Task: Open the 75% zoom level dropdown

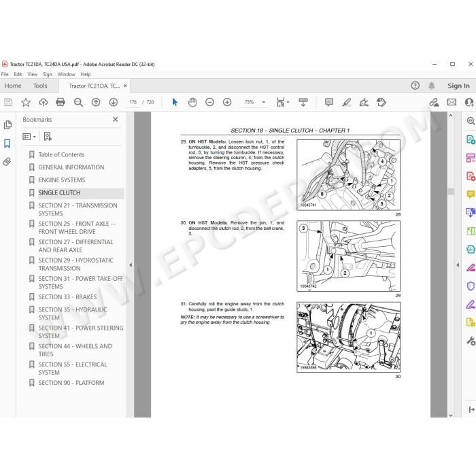Action: pyautogui.click(x=254, y=102)
